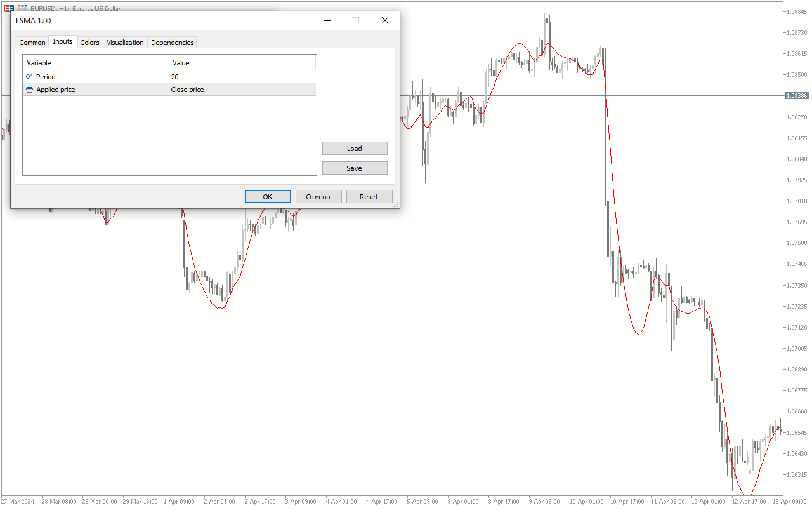The image size is (812, 508).
Task: Click the 1.06315 price scale label
Action: point(797,474)
